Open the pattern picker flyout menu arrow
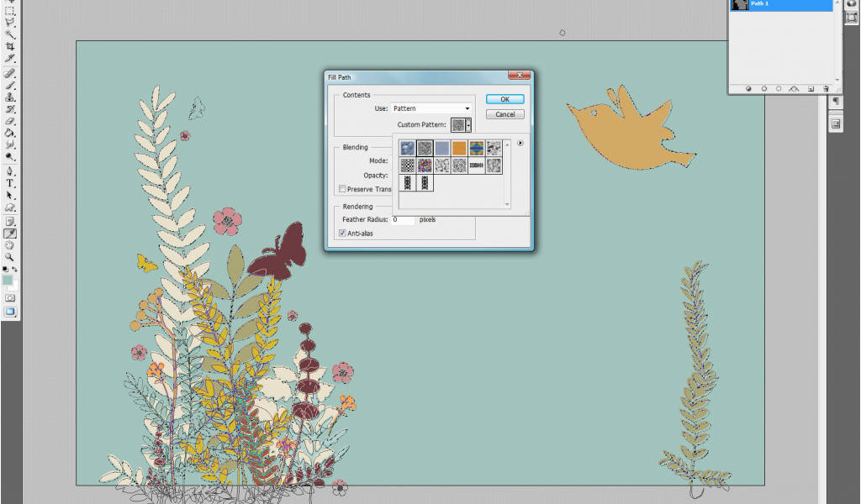861x504 pixels. coord(520,144)
